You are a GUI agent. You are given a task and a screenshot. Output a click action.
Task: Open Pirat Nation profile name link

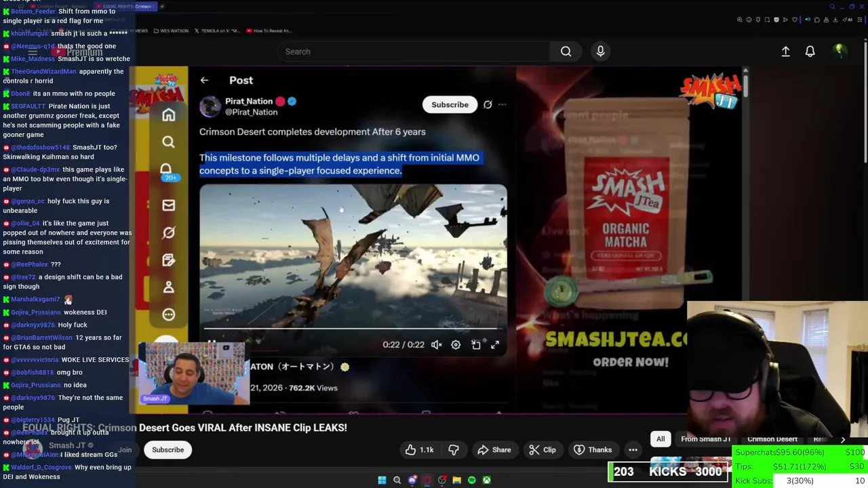(249, 101)
